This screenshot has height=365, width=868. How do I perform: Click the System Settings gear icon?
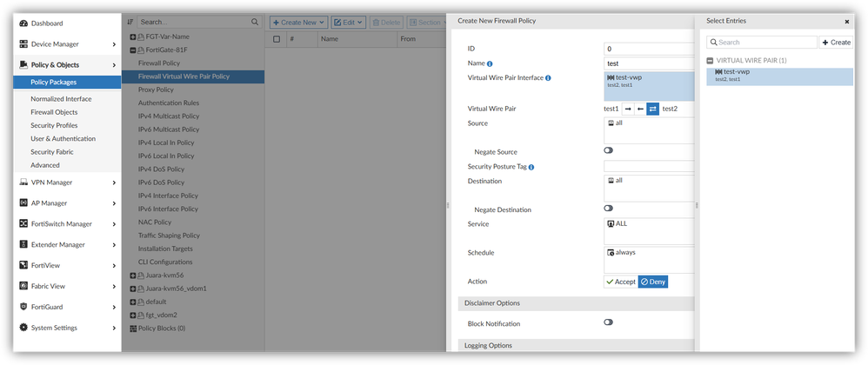point(23,328)
